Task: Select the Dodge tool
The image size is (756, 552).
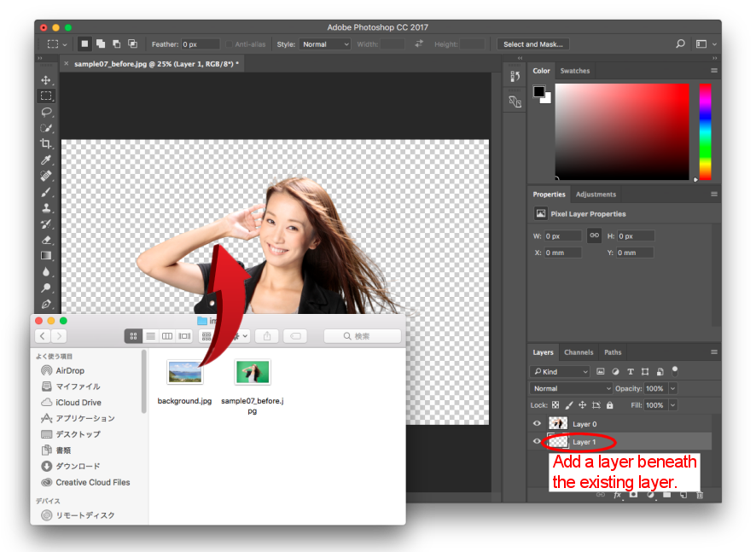Action: [46, 288]
